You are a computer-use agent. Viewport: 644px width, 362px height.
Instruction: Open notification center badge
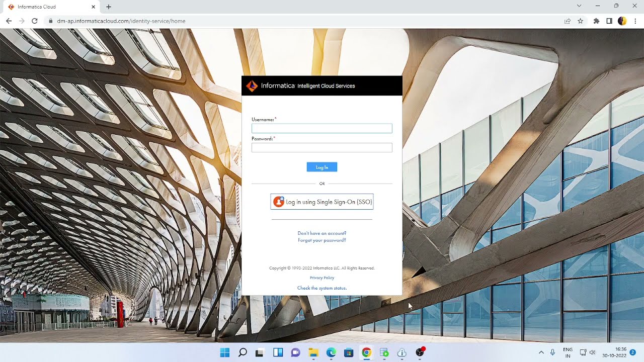coord(633,352)
